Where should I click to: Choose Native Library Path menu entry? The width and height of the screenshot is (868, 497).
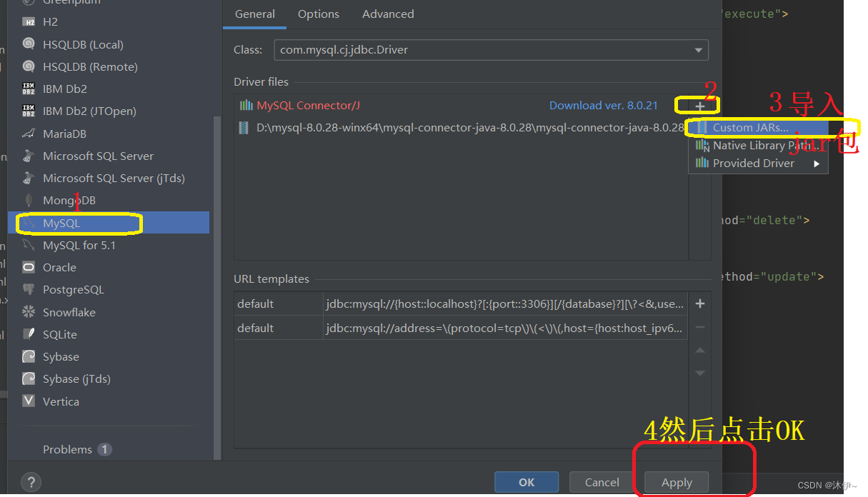pos(758,146)
